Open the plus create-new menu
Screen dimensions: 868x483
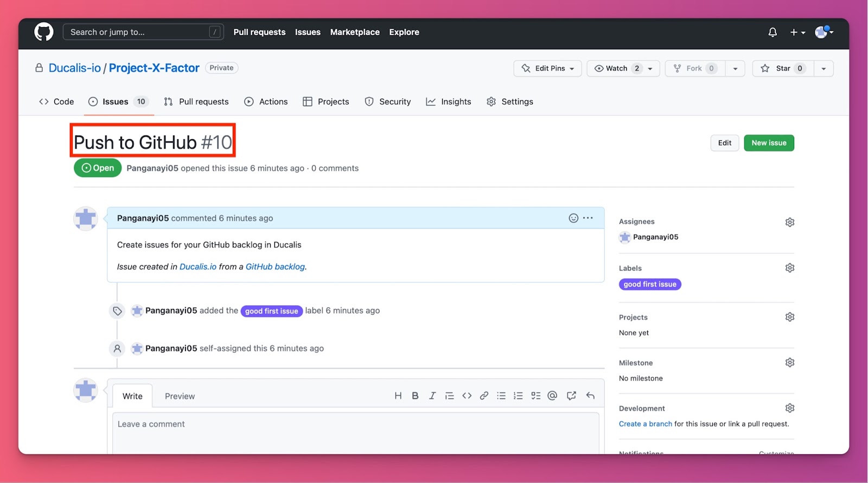tap(797, 33)
